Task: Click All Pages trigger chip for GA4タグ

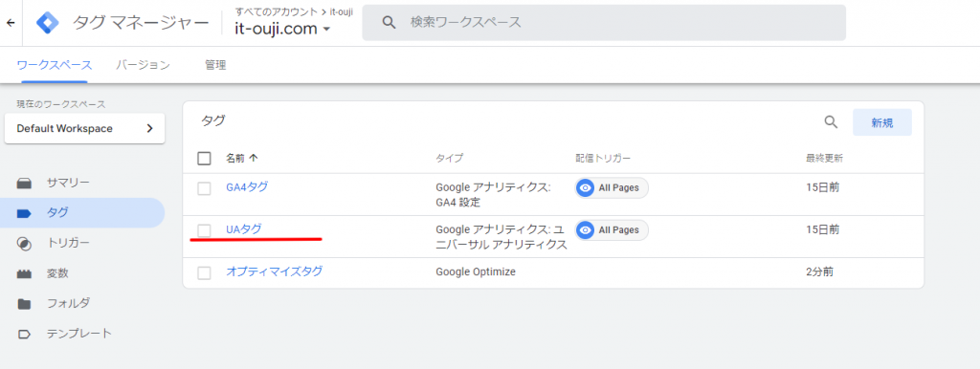Action: click(x=612, y=188)
